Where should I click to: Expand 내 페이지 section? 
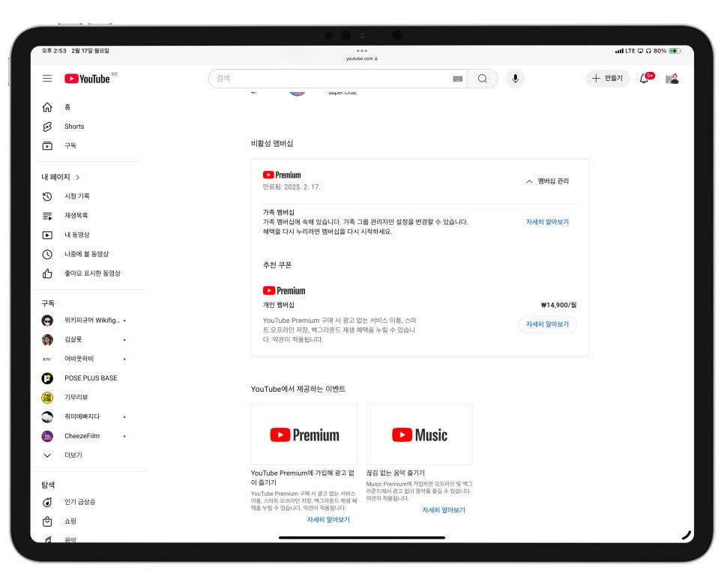coord(61,178)
